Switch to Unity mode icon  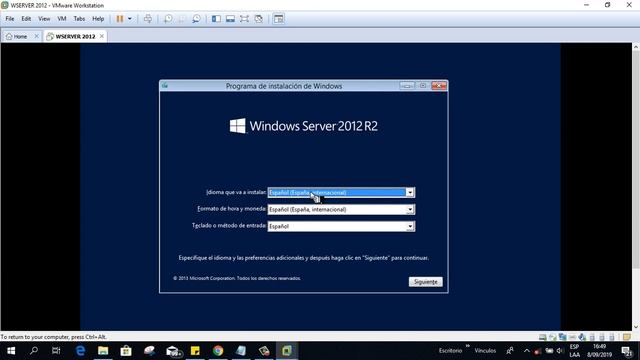[x=258, y=19]
